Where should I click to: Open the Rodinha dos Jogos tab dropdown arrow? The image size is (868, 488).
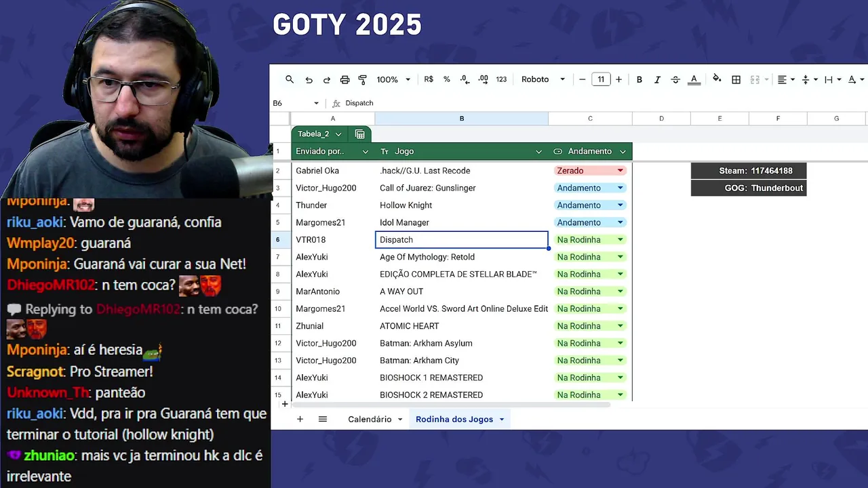click(502, 420)
